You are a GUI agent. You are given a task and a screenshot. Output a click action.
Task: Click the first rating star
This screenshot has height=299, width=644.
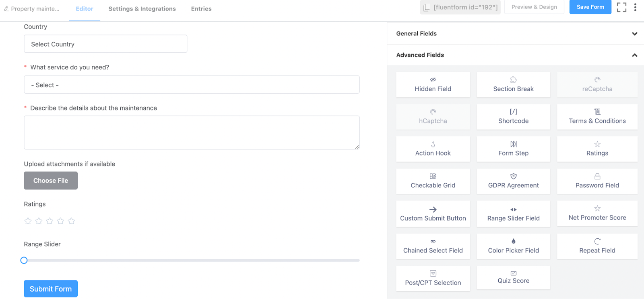point(28,221)
